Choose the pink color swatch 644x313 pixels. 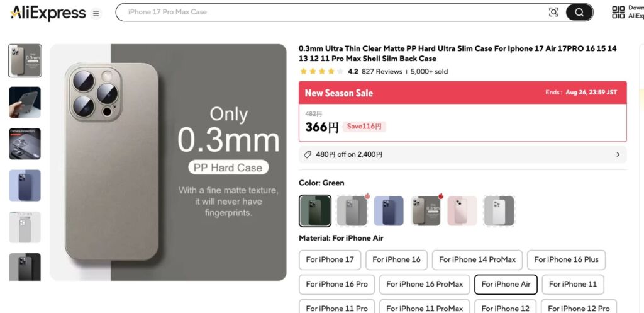point(462,211)
